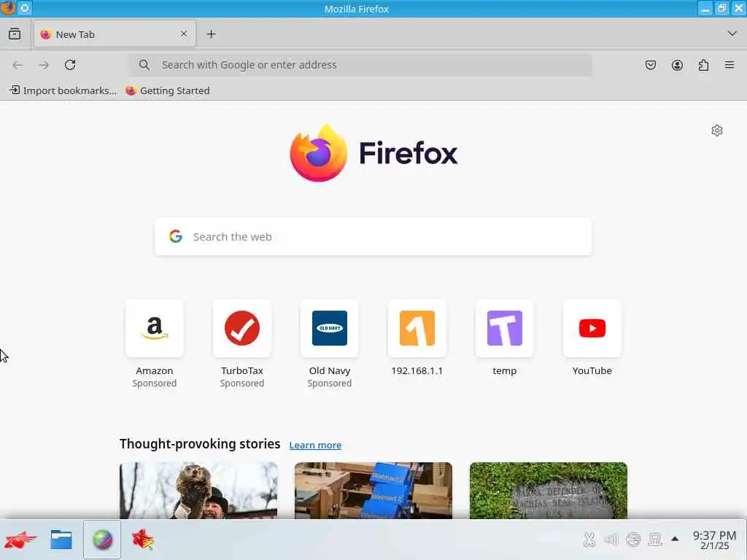Focus the address bar search field
The height and width of the screenshot is (560, 747).
(360, 65)
